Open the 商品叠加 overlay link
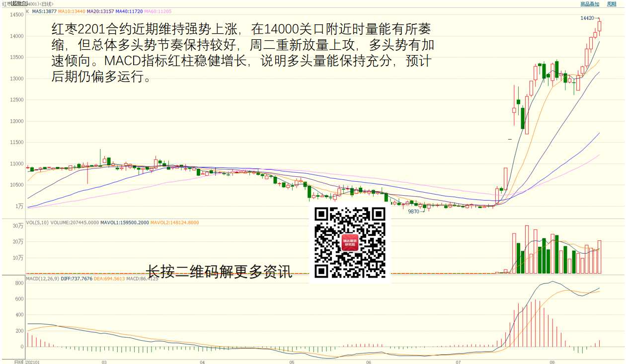The height and width of the screenshot is (364, 626). [590, 4]
